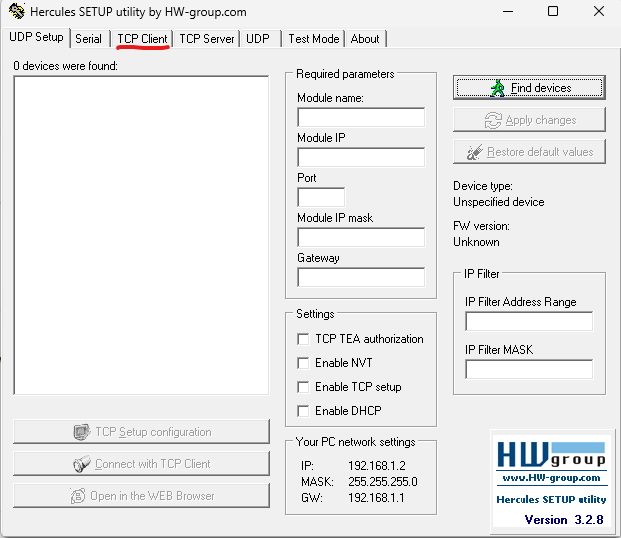Select the UDP tab
This screenshot has height=538, width=621.
point(258,39)
